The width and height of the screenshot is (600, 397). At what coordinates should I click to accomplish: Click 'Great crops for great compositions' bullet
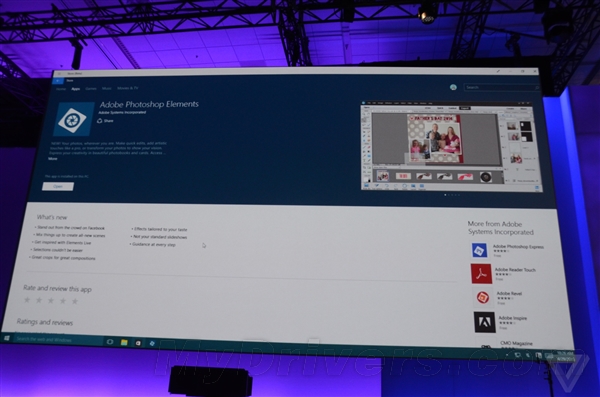coord(63,258)
